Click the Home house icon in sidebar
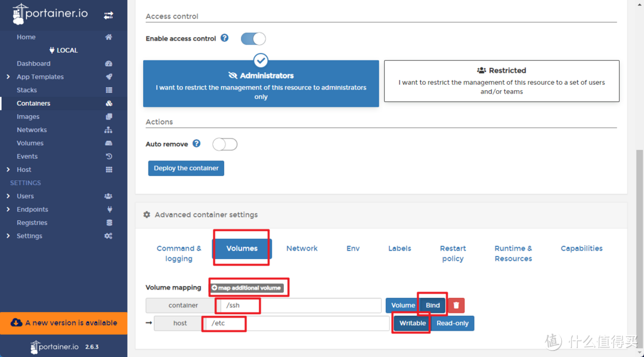The image size is (644, 357). point(109,37)
